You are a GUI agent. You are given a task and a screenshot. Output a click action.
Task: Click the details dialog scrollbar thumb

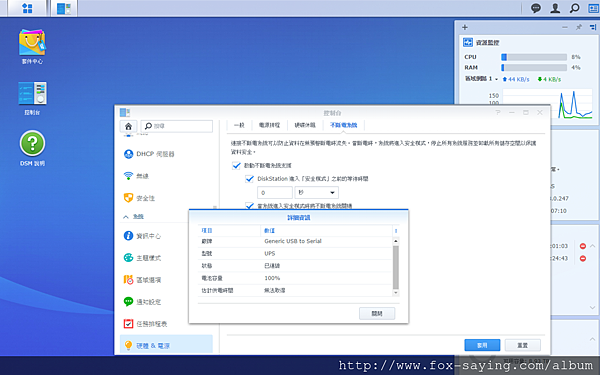[396, 267]
